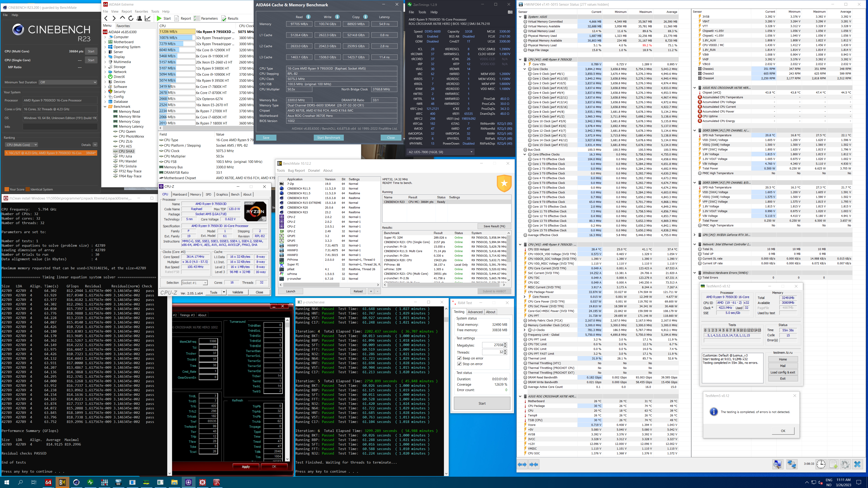
Task: Open CPU-Z Socket #1 selection dropdown
Action: click(x=194, y=283)
